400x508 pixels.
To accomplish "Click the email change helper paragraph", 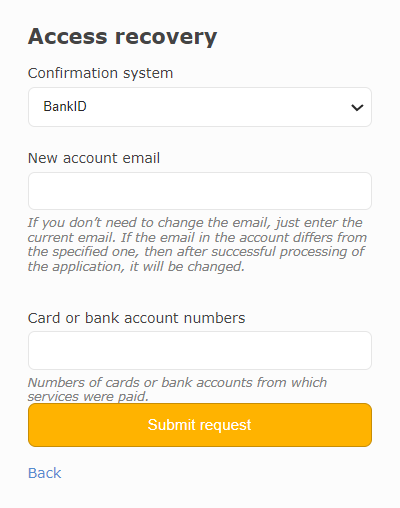I will 197,245.
